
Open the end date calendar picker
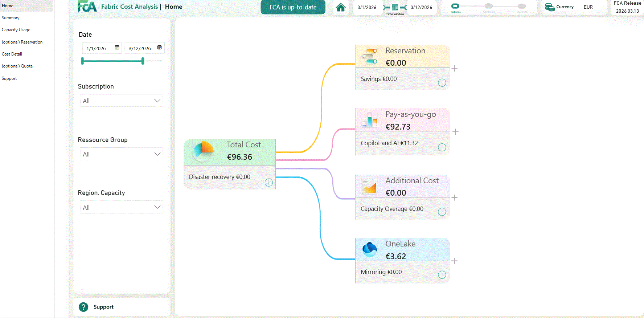(159, 48)
